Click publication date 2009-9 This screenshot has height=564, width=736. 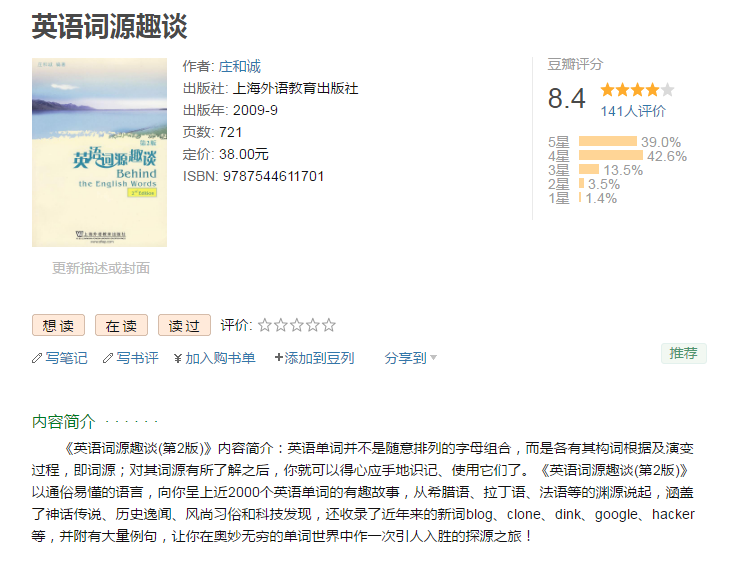(255, 110)
